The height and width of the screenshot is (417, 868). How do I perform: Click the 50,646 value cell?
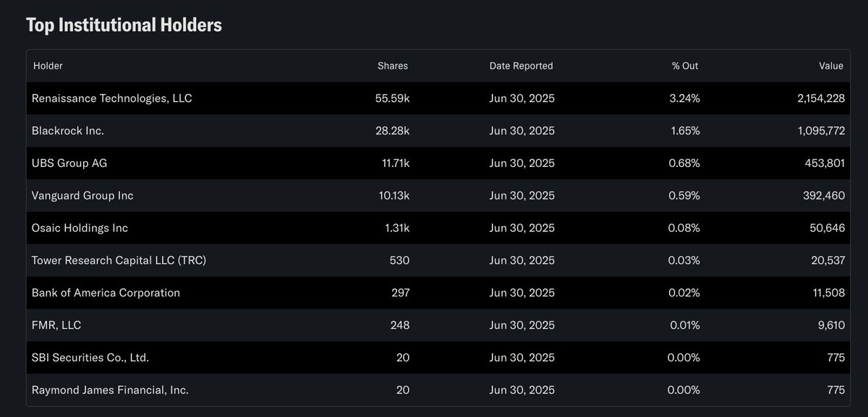tap(827, 228)
